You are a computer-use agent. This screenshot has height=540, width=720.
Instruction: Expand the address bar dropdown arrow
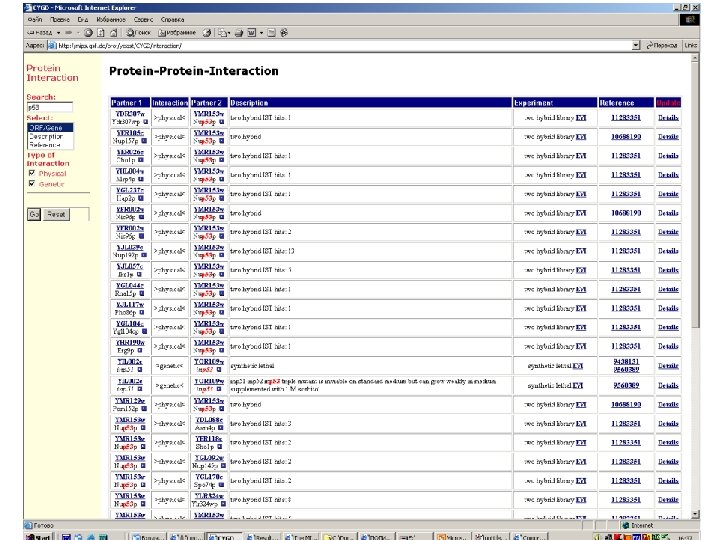pos(636,45)
